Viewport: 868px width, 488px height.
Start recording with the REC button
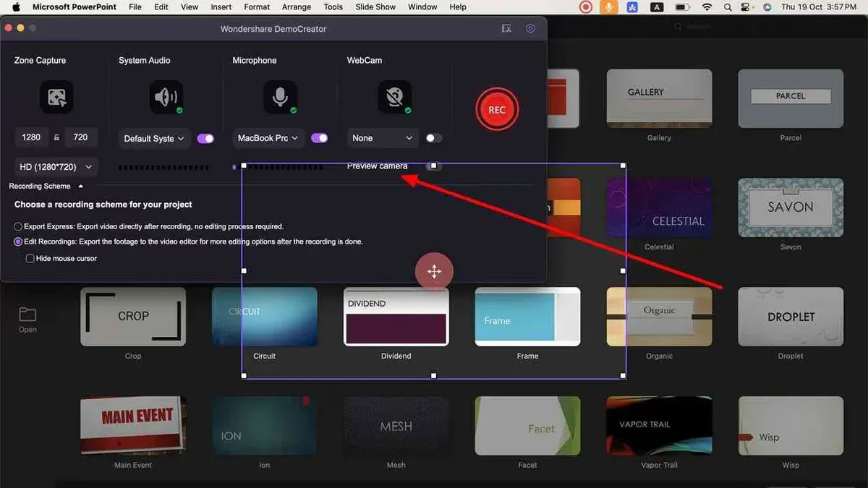[x=497, y=110]
